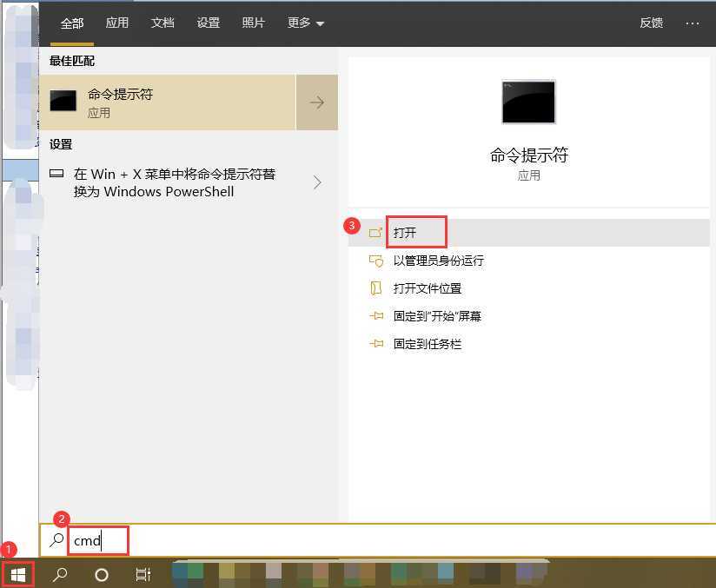Click the Windows Start button
Image resolution: width=716 pixels, height=588 pixels.
tap(18, 574)
